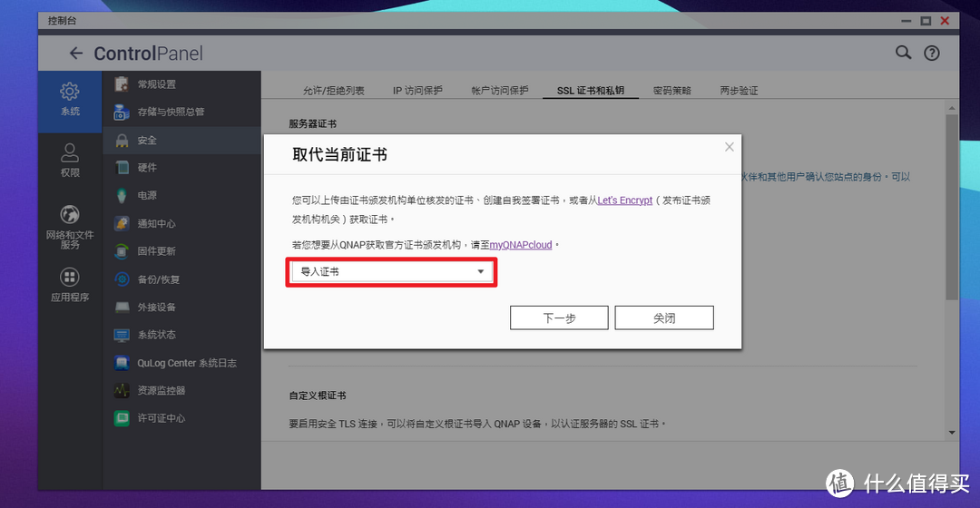The height and width of the screenshot is (508, 980).
Task: Select the 系统 gear icon in sidebar
Action: [x=70, y=92]
